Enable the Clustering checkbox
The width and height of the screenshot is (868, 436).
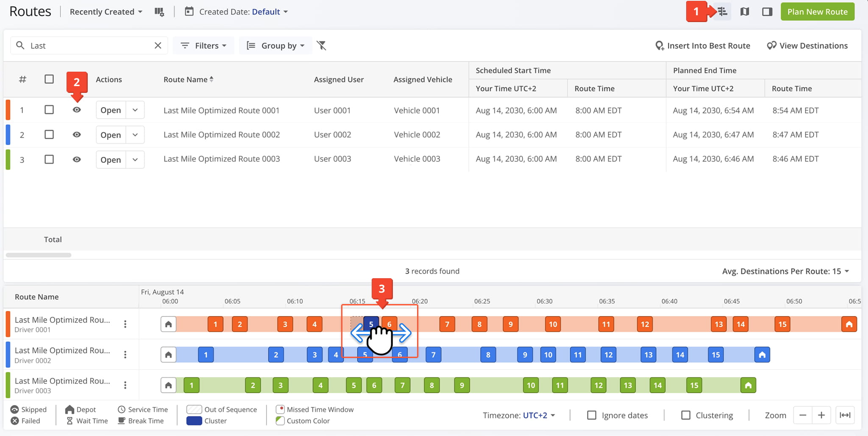(686, 415)
